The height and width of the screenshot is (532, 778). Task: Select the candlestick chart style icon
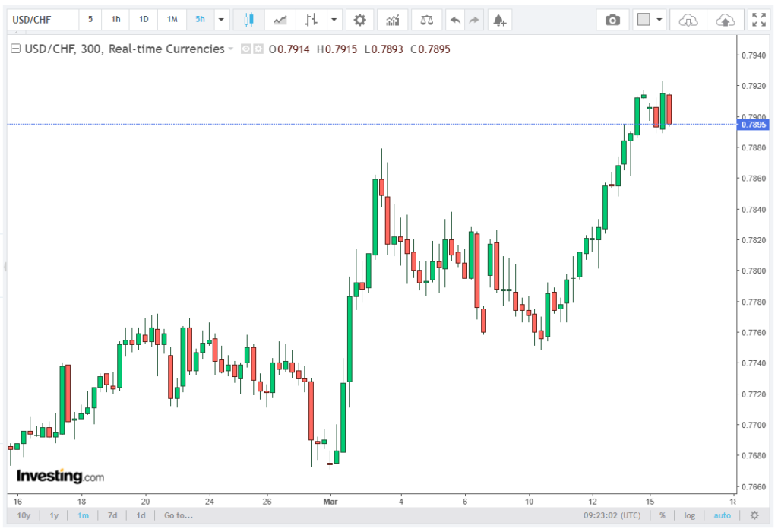coord(248,20)
